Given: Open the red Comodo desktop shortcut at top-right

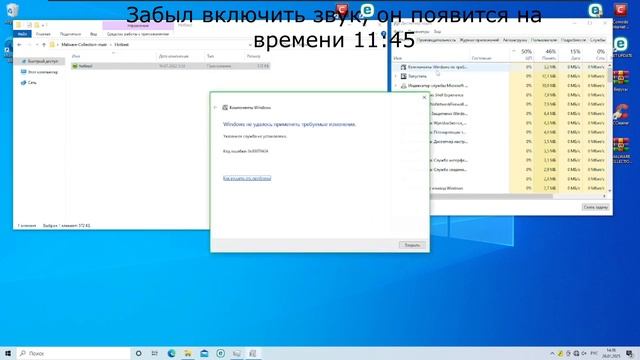Looking at the screenshot, I should (x=620, y=14).
